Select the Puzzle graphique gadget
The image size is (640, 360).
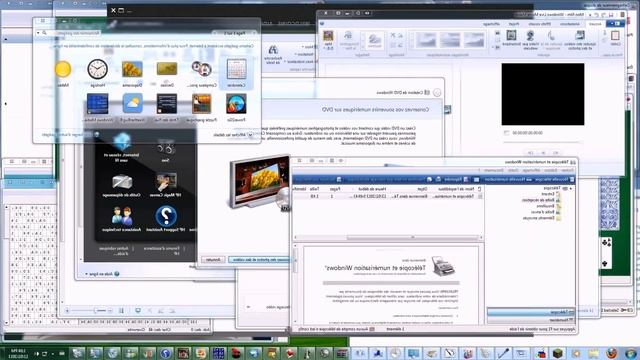point(202,107)
